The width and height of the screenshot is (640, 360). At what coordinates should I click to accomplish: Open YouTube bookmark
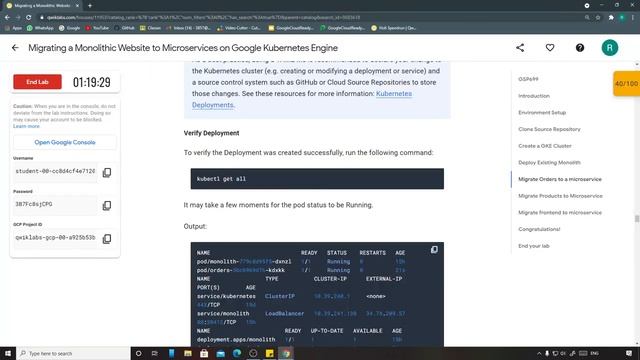[97, 28]
